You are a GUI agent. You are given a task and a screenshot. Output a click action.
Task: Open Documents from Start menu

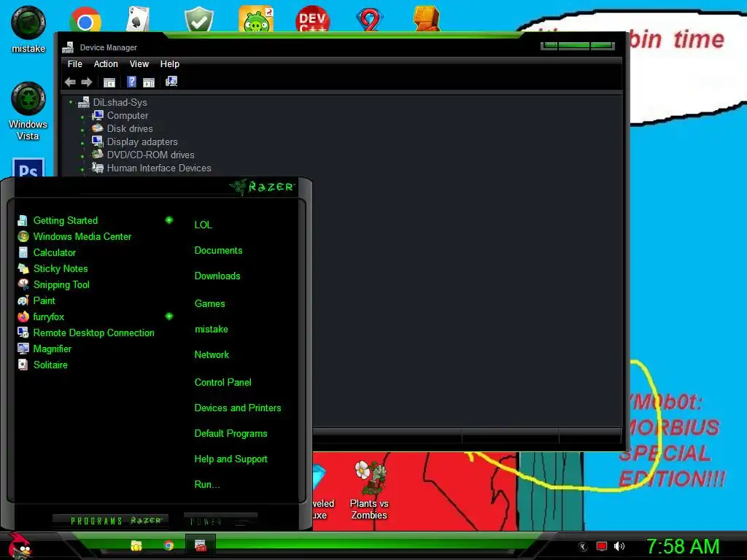218,251
